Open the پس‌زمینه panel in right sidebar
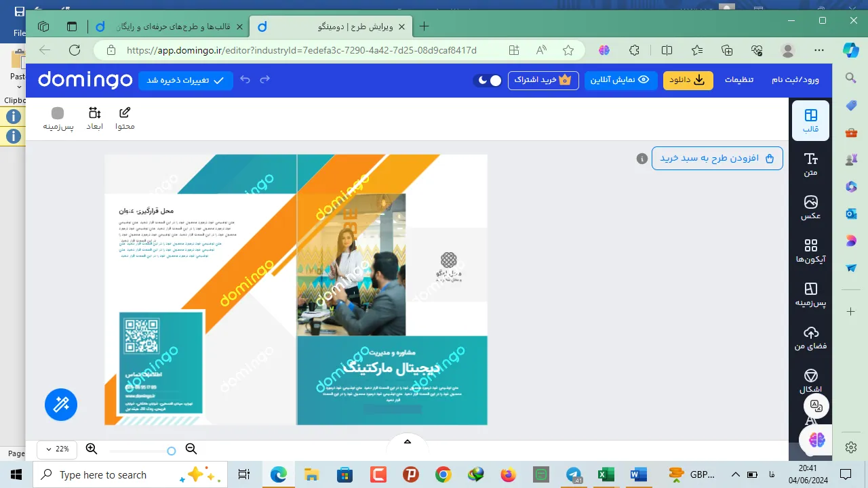Screen dimensions: 868x488 pyautogui.click(x=810, y=294)
